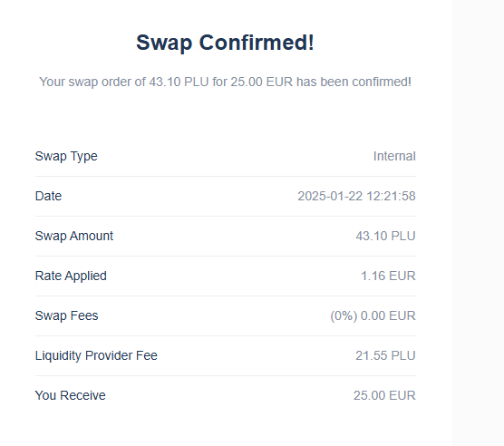Viewport: 504px width, 446px height.
Task: Click the Date row label
Action: pyautogui.click(x=48, y=196)
